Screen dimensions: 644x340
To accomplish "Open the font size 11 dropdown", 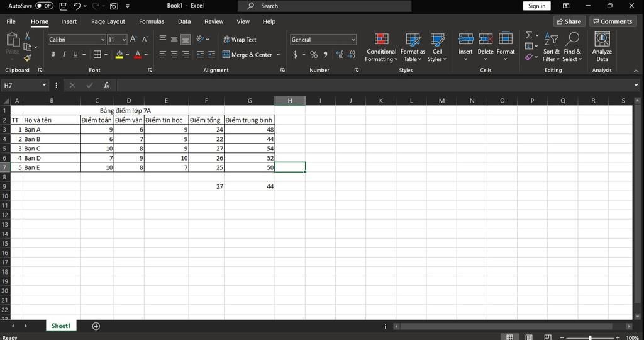I will coord(124,40).
